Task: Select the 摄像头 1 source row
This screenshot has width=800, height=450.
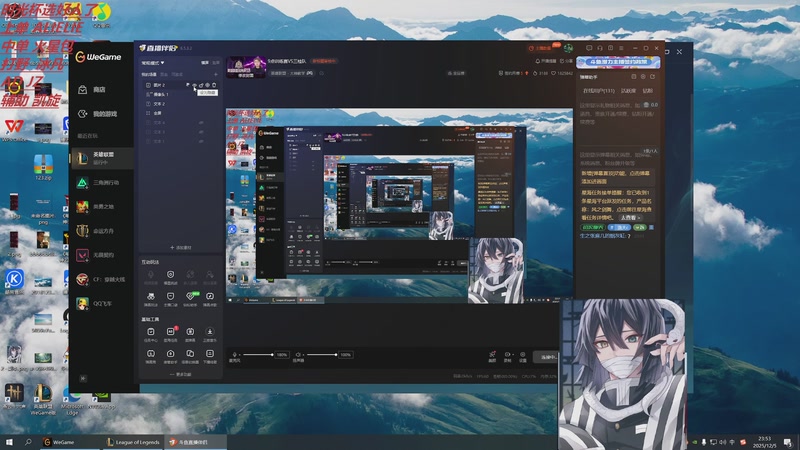Action: click(x=180, y=94)
